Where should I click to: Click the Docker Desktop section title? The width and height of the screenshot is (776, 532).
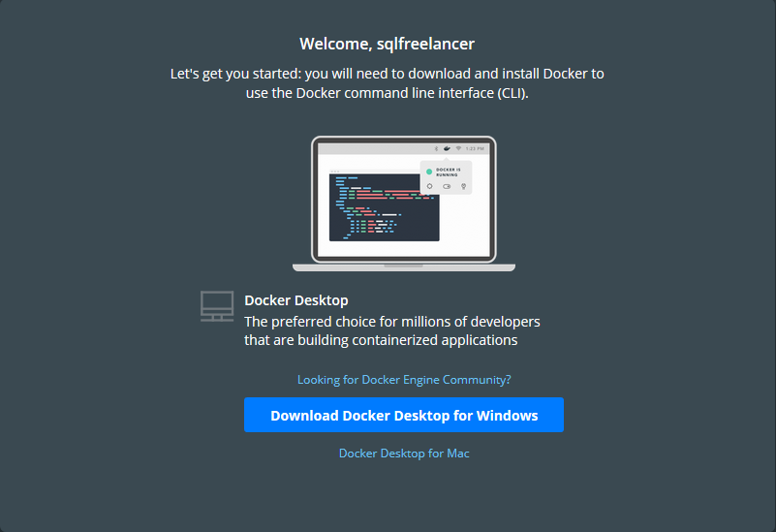(x=295, y=300)
